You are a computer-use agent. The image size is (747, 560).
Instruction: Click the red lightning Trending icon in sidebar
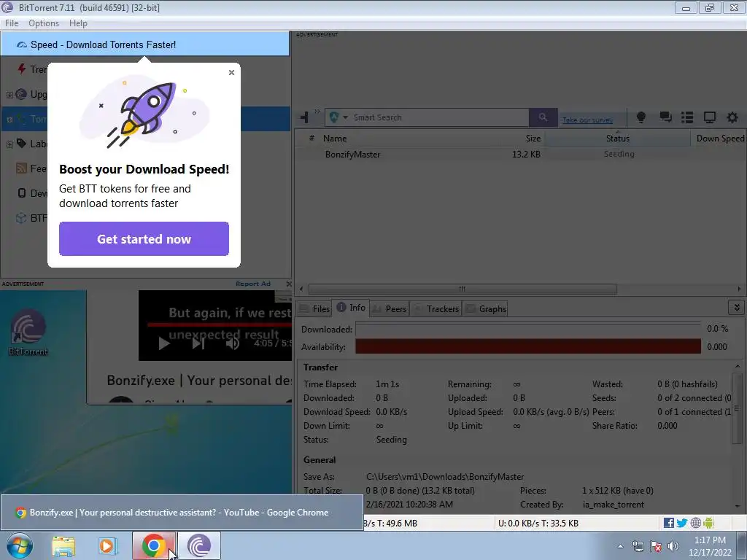coord(21,69)
